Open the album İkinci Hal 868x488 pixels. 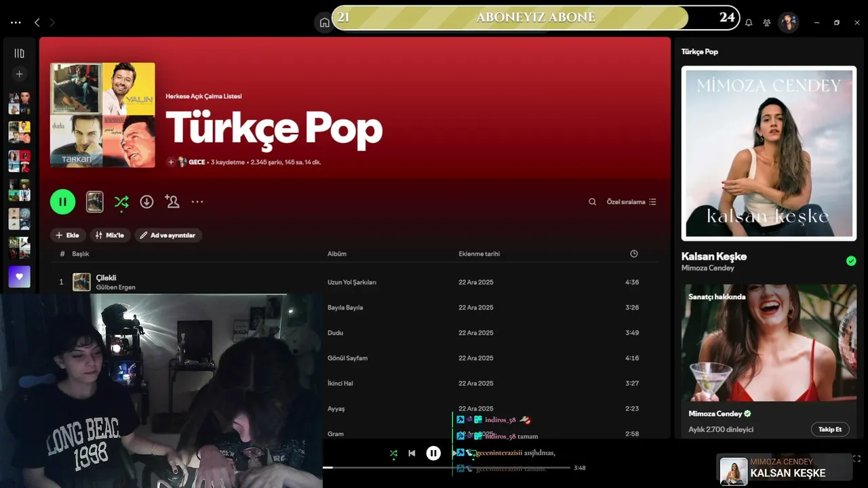coord(340,384)
